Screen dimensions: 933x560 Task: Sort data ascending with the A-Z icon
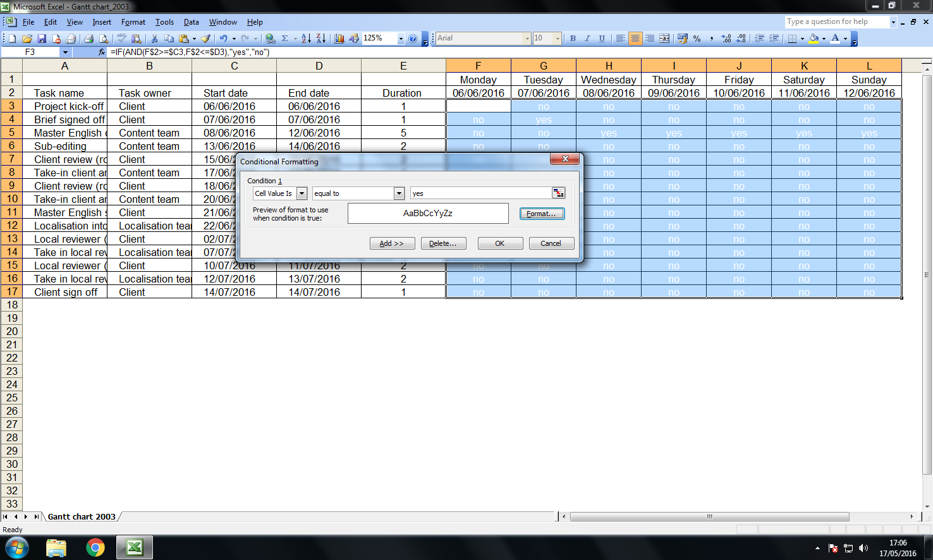click(x=307, y=38)
